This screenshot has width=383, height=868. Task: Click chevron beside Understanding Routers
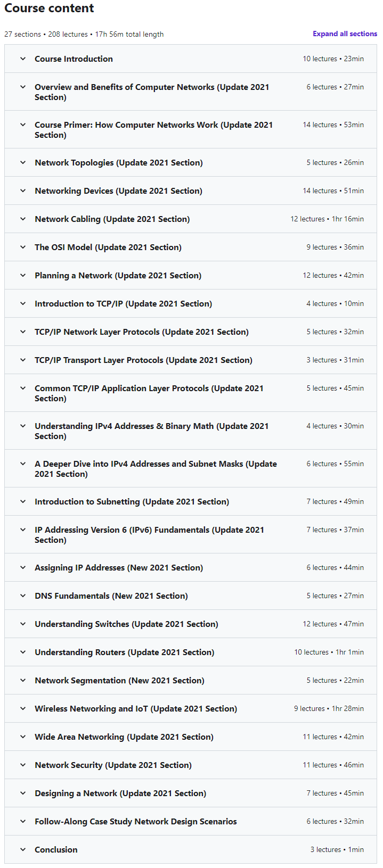(x=23, y=652)
